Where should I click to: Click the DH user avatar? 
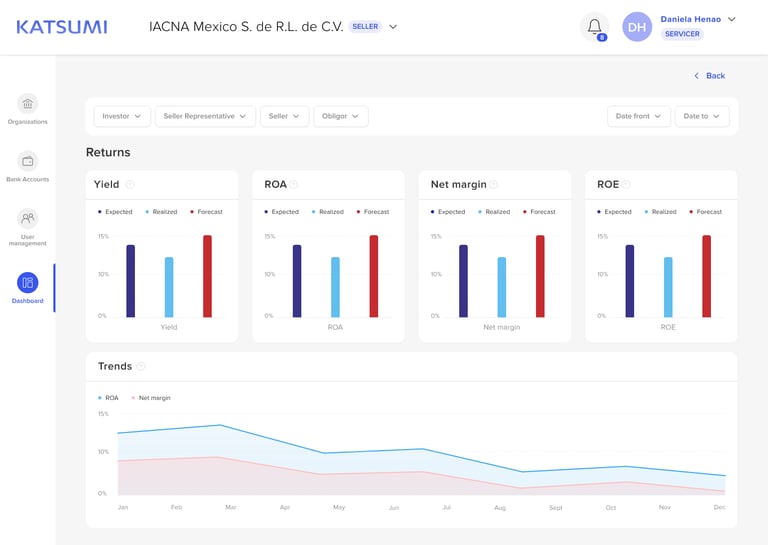coord(637,27)
